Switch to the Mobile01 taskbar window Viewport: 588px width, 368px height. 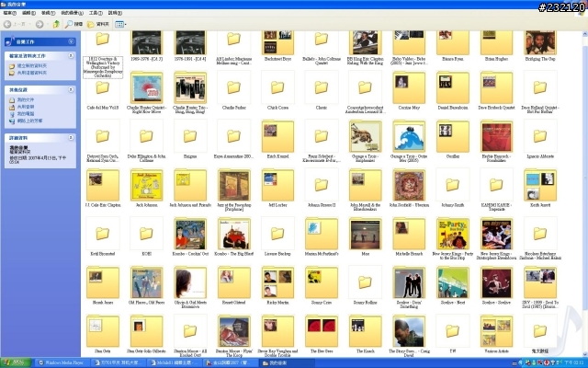(x=174, y=362)
